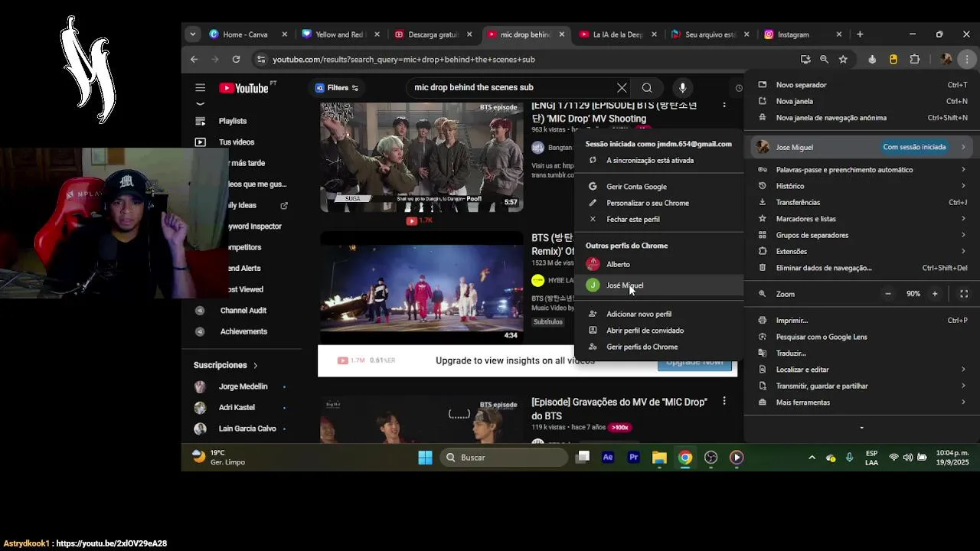This screenshot has height=551, width=980.
Task: Switch to the Alberto Chrome profile
Action: click(x=659, y=264)
